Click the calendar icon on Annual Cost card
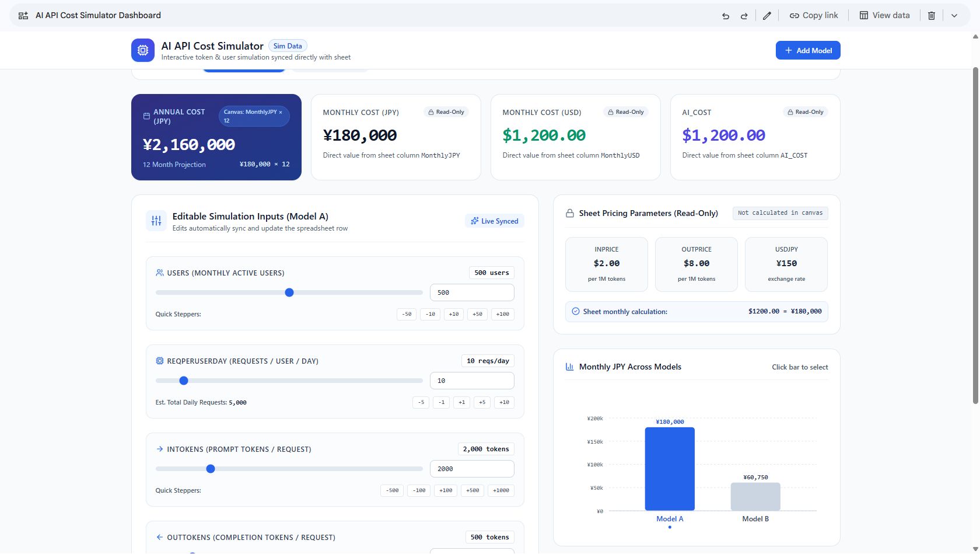Screen dimensions: 980x554 146,116
